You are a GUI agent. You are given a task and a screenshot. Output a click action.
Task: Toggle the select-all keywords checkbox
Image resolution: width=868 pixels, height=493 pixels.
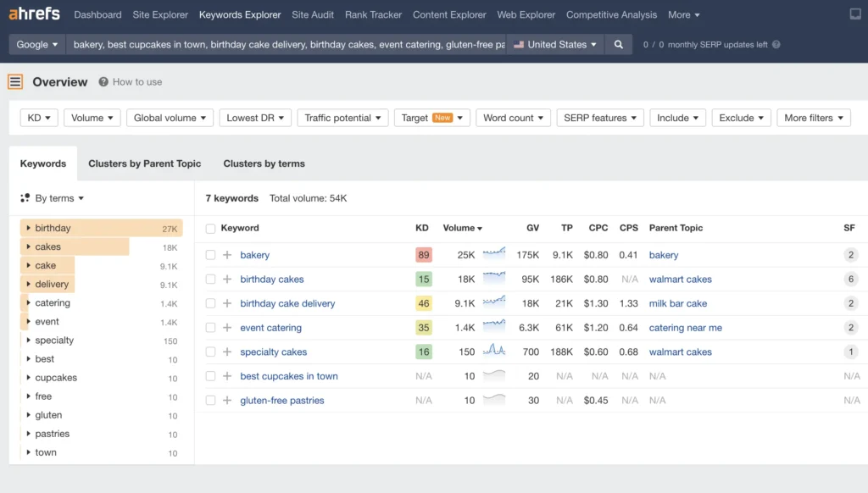[x=210, y=229]
